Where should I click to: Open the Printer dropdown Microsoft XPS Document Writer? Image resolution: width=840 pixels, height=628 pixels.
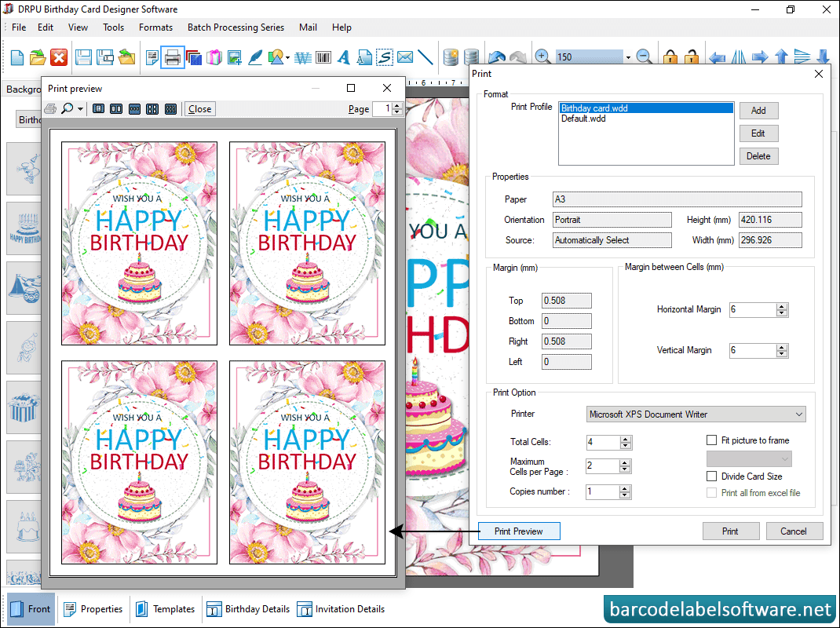click(696, 414)
